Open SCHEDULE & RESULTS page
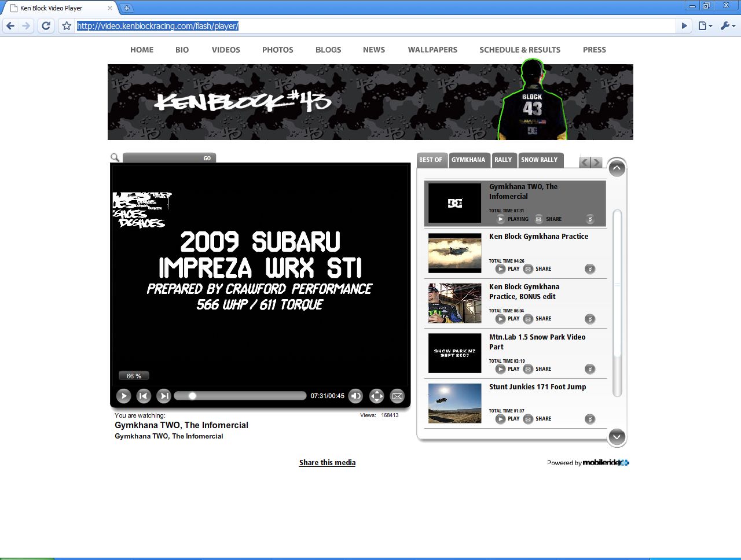This screenshot has height=560, width=741. (520, 50)
